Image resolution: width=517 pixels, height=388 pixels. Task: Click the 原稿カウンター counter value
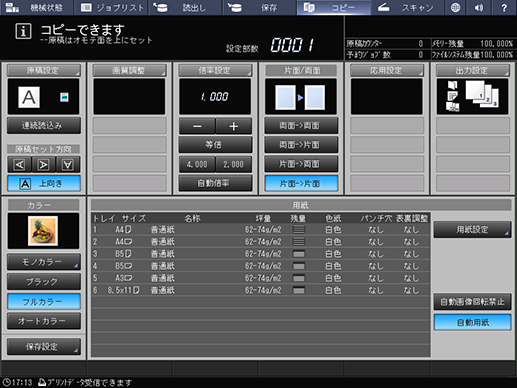point(421,44)
